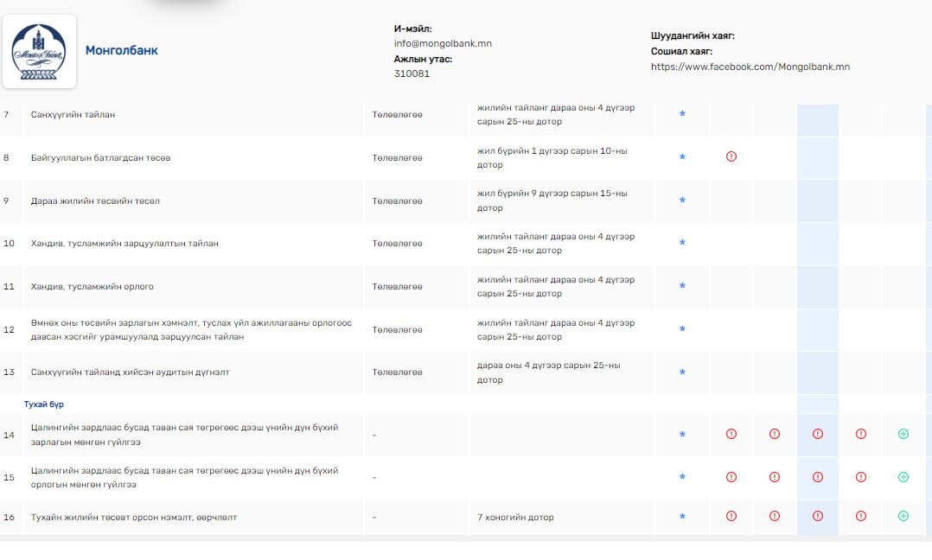Click the blue asterisk in row 7
Screen dimensions: 932x560
(682, 114)
